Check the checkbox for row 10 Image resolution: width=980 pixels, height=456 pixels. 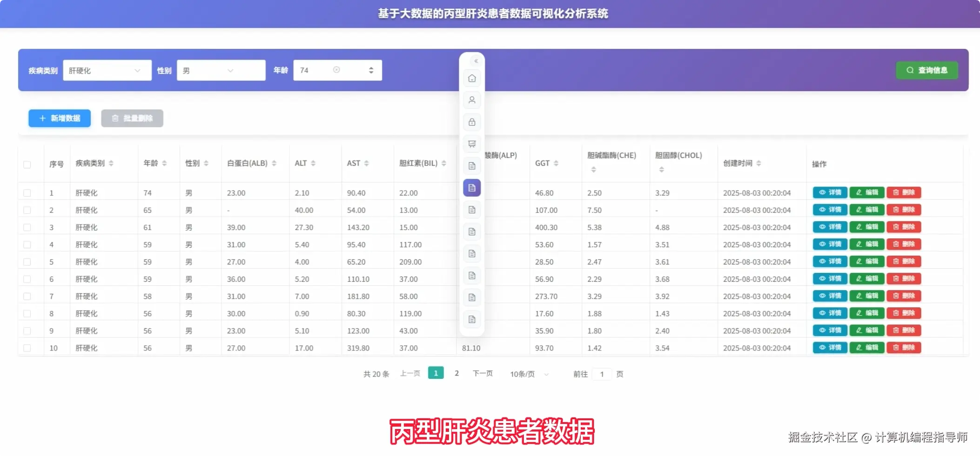pos(27,348)
